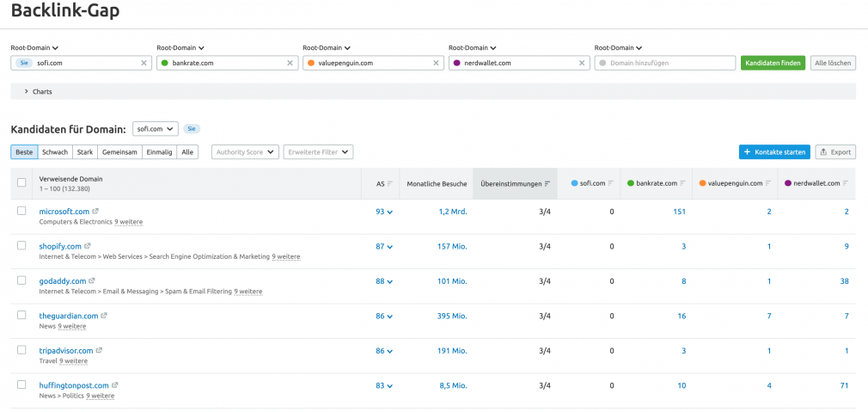The image size is (868, 412).
Task: Check the shopify.com row checkbox
Action: pyautogui.click(x=21, y=245)
